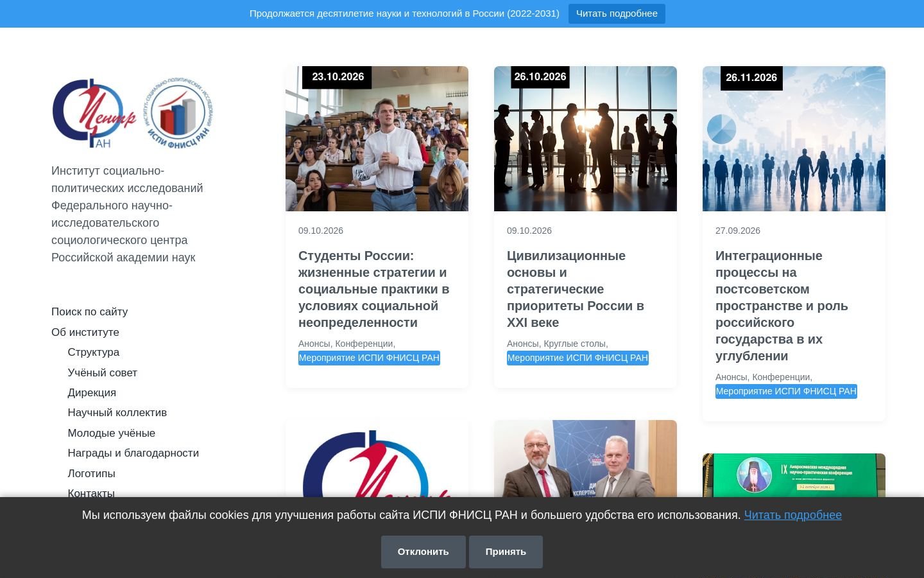Click 'Конференции' tag under Студенты России card
Image resolution: width=924 pixels, height=578 pixels.
364,344
